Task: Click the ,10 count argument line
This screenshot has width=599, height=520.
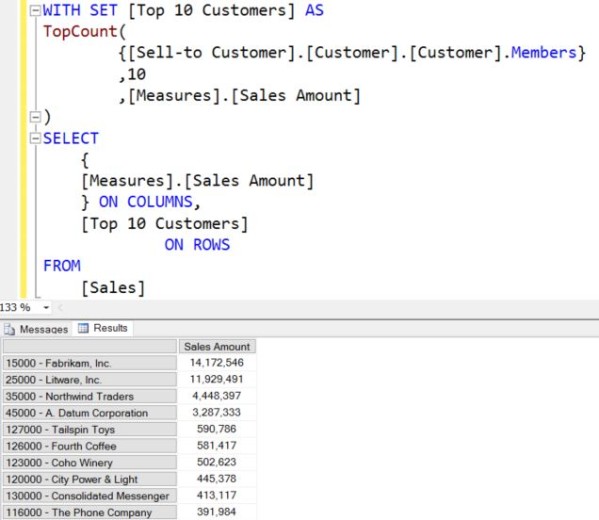Action: [132, 74]
